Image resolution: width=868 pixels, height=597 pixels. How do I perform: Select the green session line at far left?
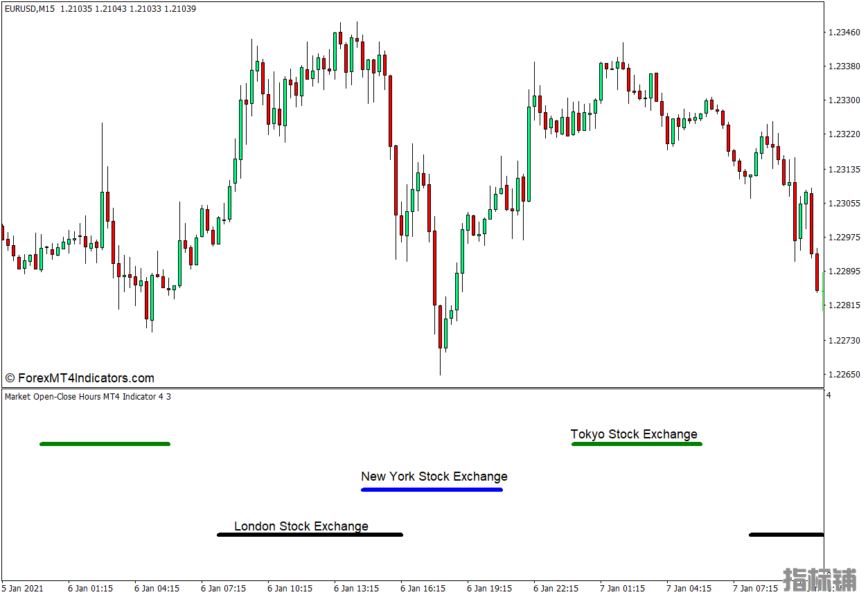[105, 444]
